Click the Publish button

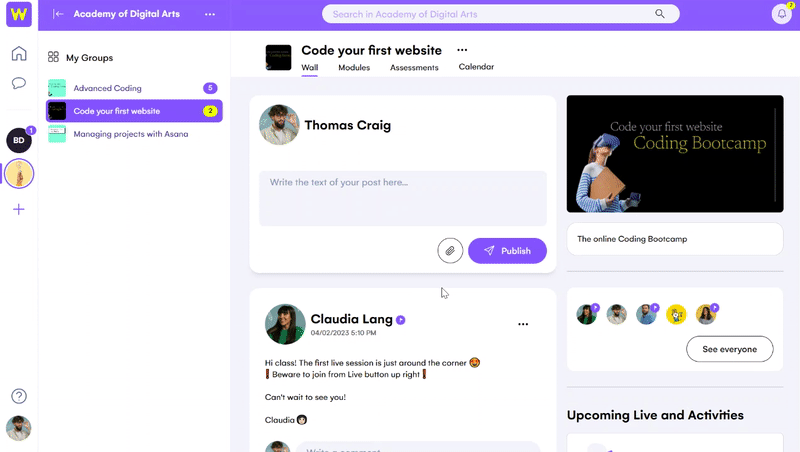[x=507, y=251]
